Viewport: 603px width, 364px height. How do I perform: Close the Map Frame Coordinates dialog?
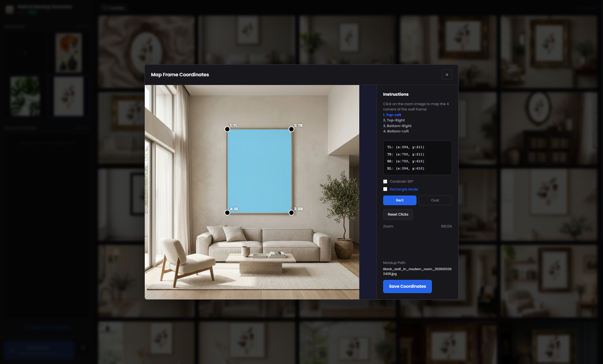(447, 75)
